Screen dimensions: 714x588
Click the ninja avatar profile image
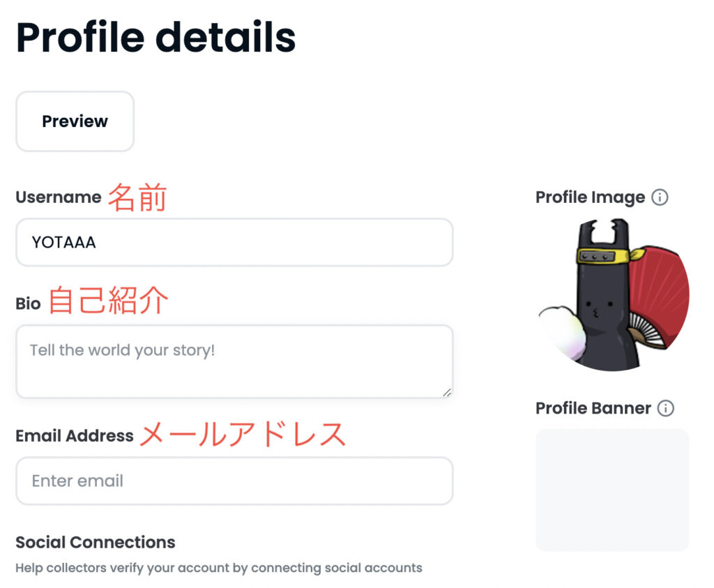coord(613,294)
